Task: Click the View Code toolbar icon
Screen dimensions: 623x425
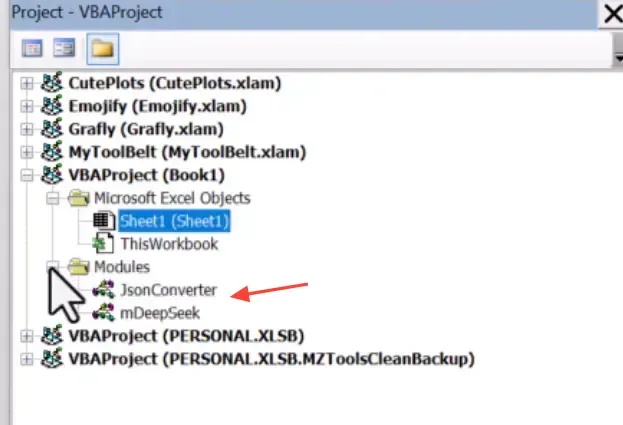Action: 32,47
